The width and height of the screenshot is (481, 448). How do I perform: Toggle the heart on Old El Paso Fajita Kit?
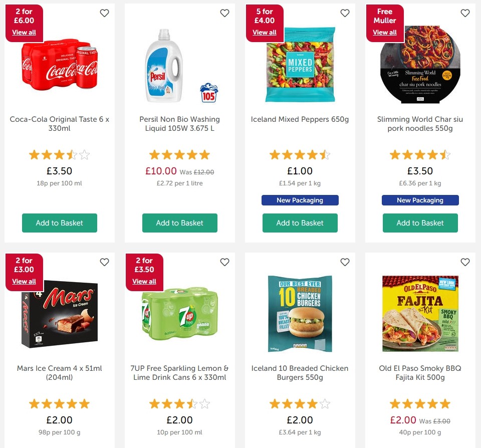465,262
